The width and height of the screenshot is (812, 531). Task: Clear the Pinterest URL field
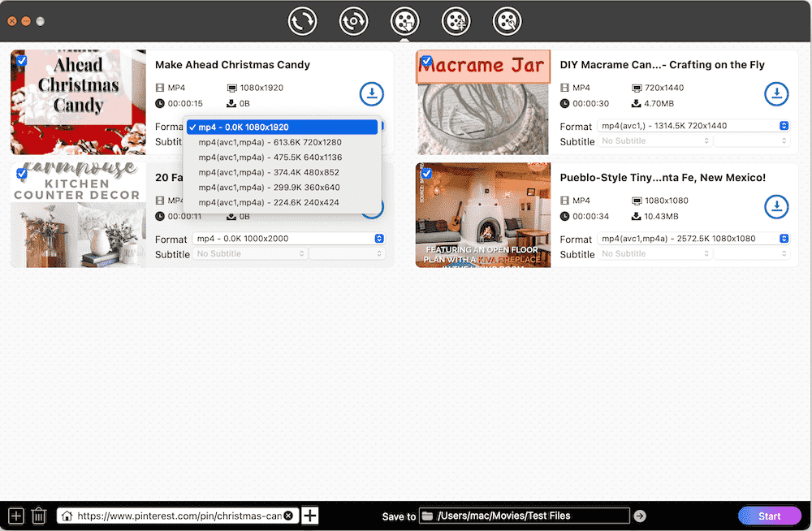pos(288,516)
